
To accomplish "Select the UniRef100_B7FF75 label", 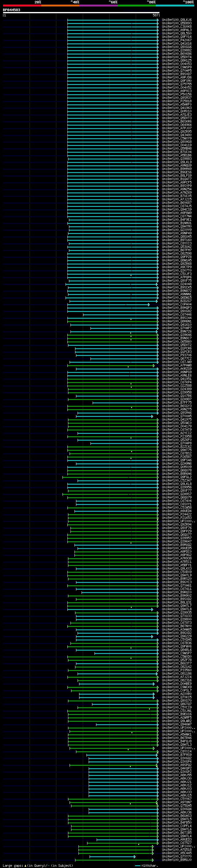I will (x=177, y=403).
